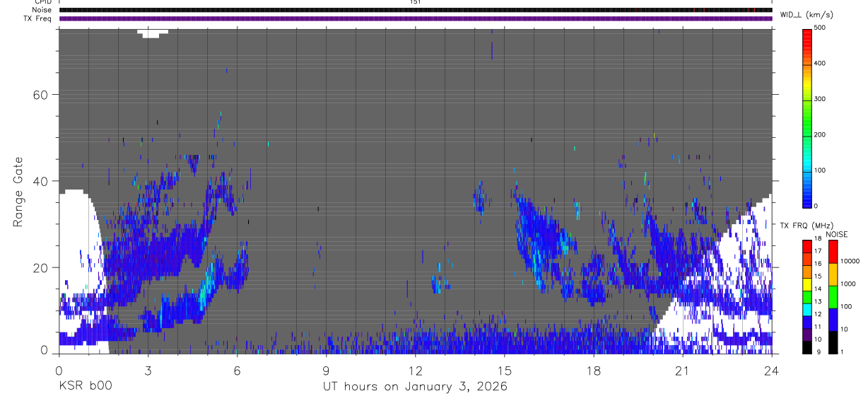Click the '500' tick on the WID color bar
Image resolution: width=868 pixels, height=401 pixels.
[820, 28]
